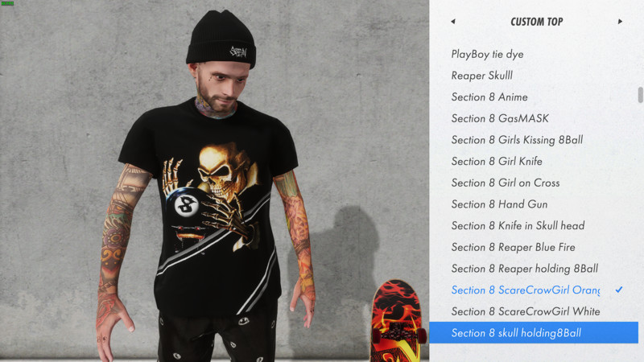This screenshot has width=644, height=362.
Task: Click highlighted Section 8 skull holding8Ball
Action: [x=534, y=332]
